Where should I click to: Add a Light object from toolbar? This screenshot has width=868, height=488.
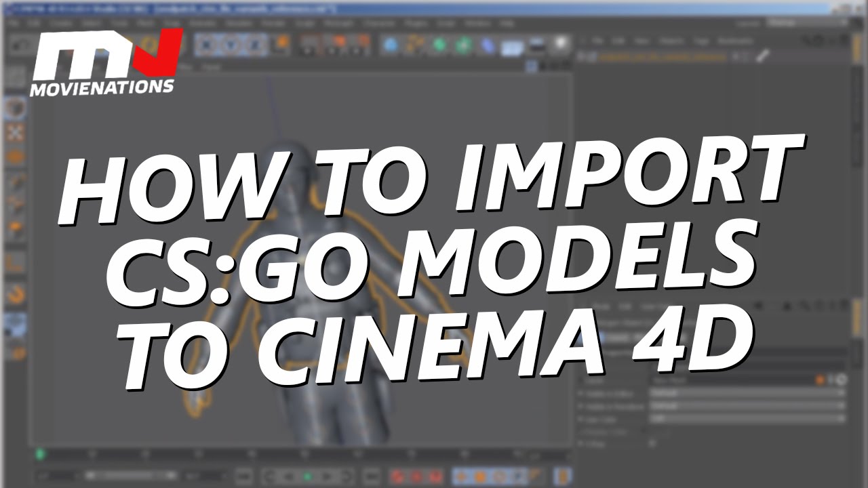pos(560,45)
